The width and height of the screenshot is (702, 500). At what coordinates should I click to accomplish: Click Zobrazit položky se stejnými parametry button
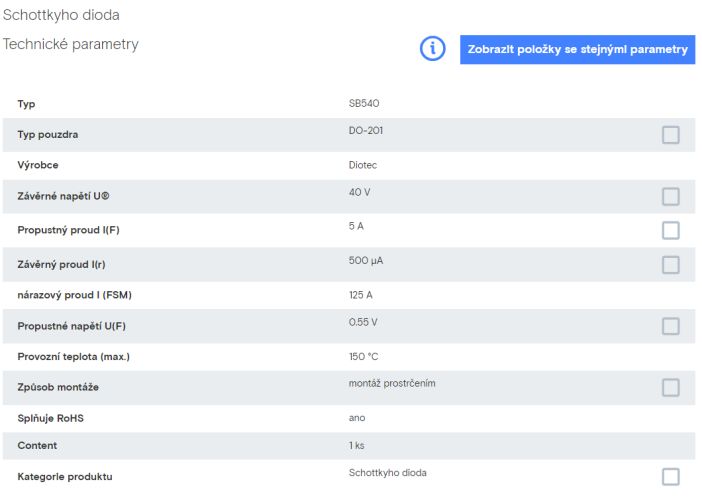[x=578, y=49]
